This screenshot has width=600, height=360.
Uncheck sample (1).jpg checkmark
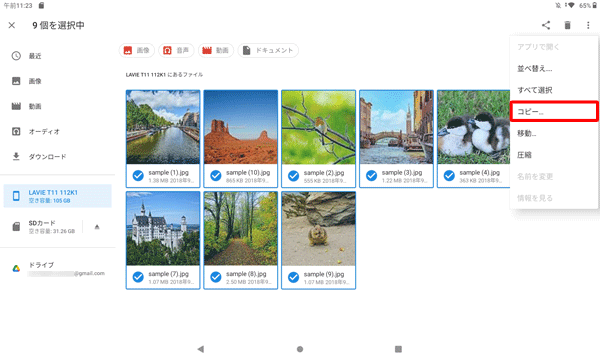click(x=138, y=176)
